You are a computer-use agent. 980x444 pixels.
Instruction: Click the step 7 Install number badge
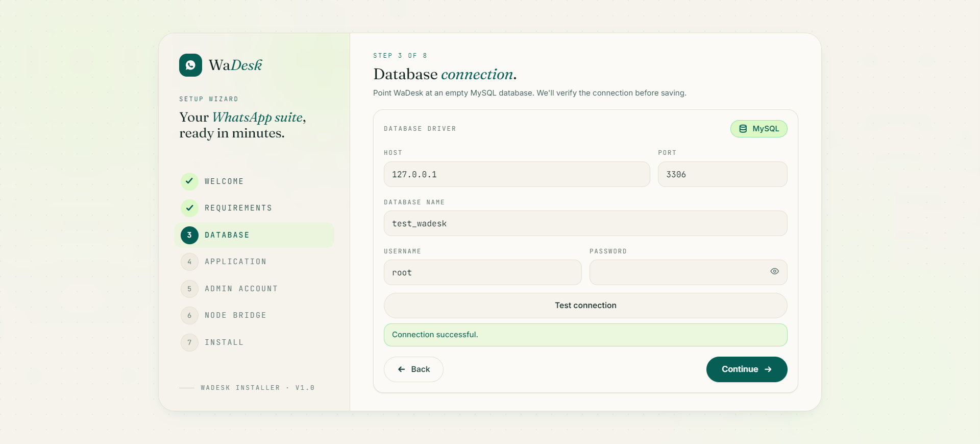(189, 342)
